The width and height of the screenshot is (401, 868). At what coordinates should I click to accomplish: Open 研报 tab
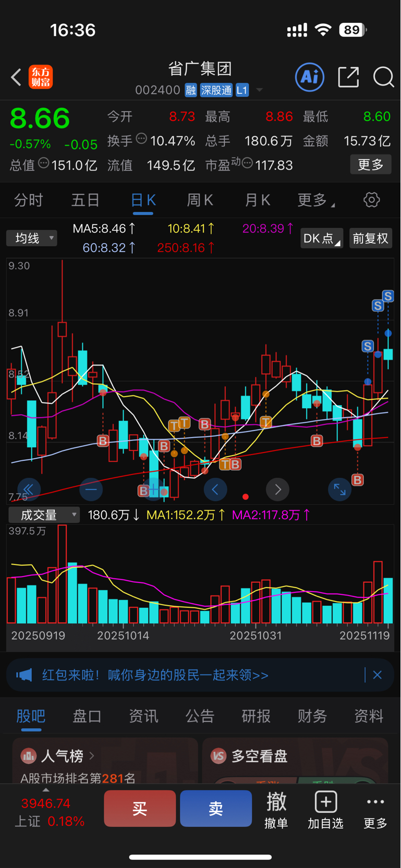tap(256, 716)
